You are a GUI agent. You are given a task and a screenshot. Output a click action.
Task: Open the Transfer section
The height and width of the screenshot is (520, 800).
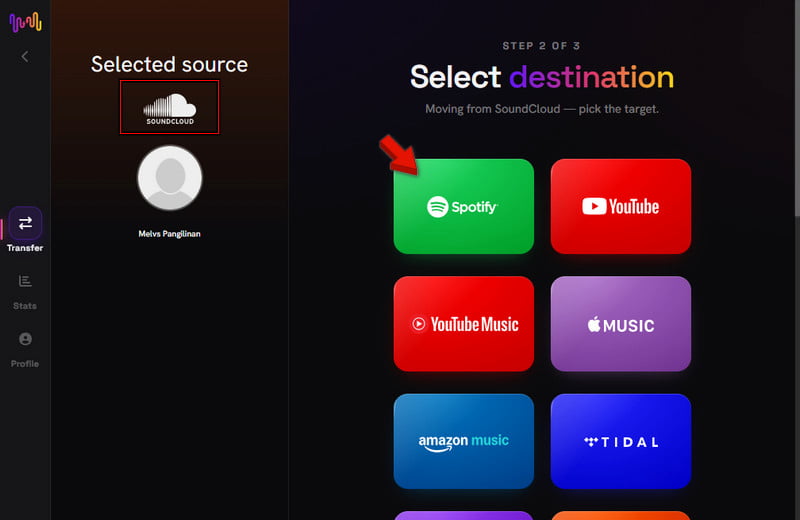click(x=25, y=230)
